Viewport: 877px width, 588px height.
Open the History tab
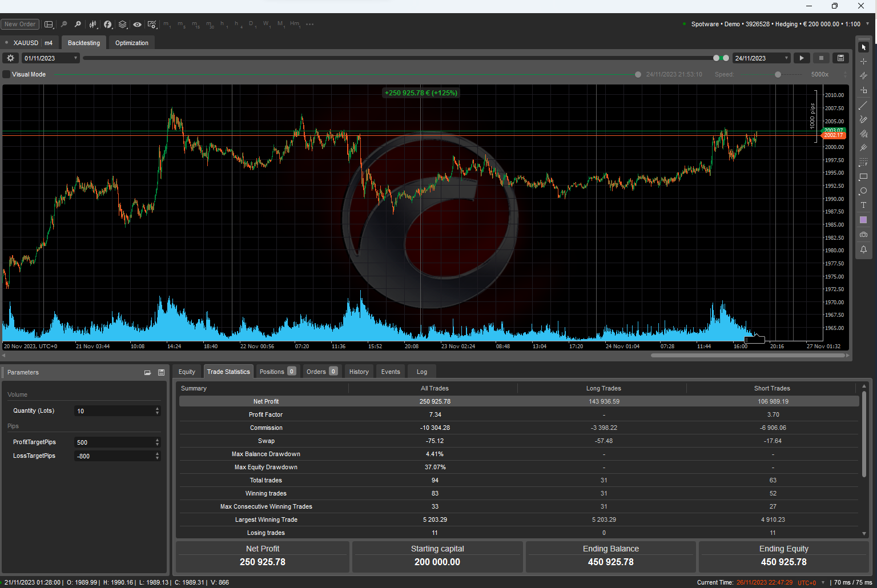pos(359,372)
